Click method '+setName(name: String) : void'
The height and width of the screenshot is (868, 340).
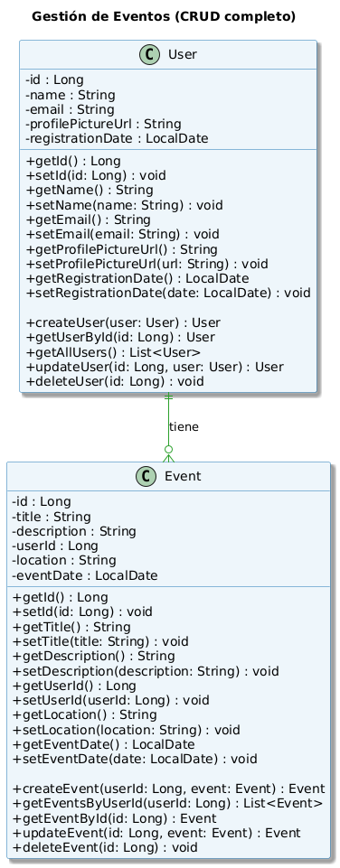click(124, 205)
